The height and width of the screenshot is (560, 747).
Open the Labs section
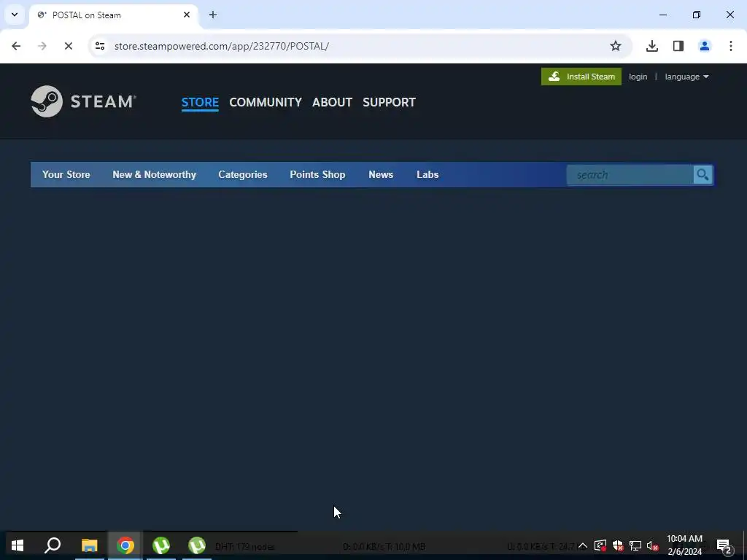[427, 174]
